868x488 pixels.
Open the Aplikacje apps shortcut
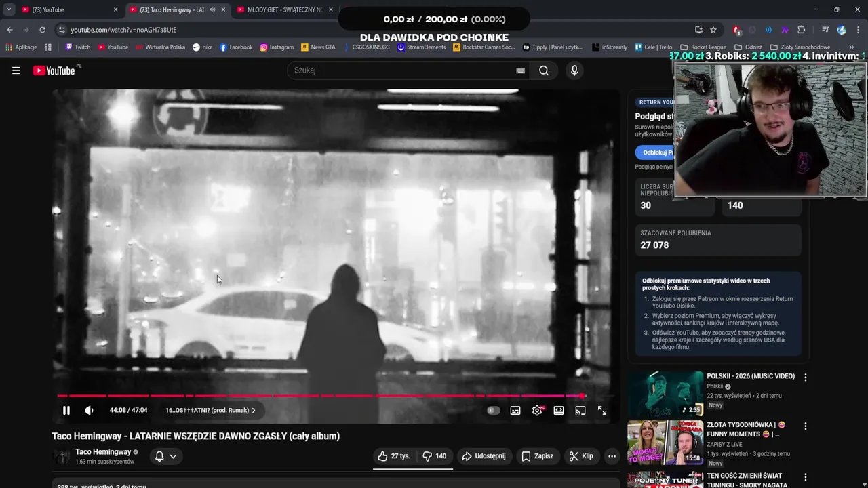21,47
